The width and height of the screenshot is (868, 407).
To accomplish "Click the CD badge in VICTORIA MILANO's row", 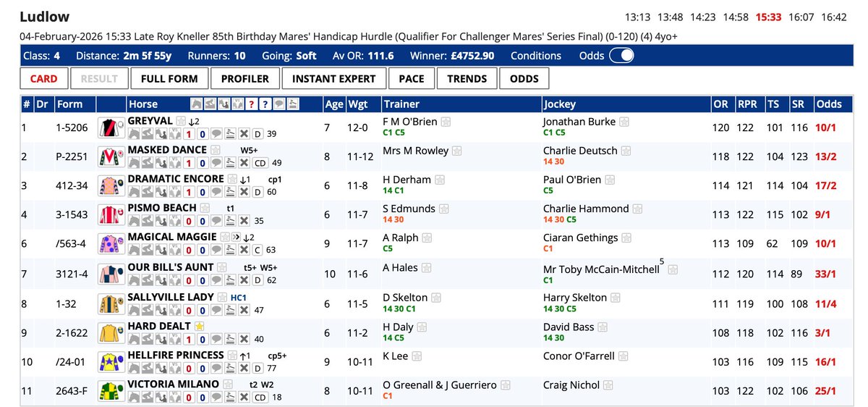I will 260,397.
